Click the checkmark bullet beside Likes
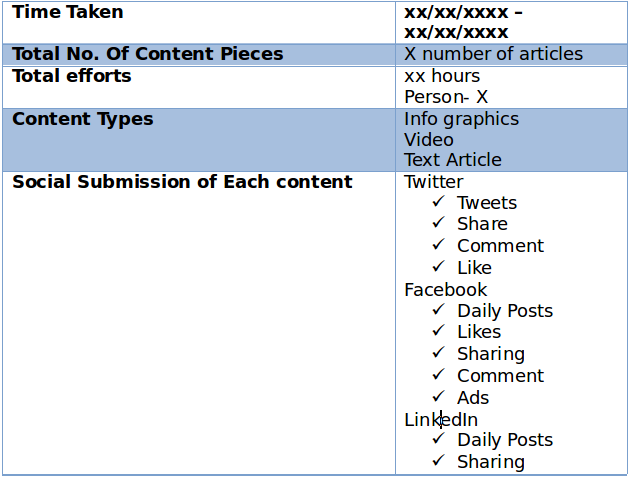This screenshot has height=477, width=630. coord(438,331)
